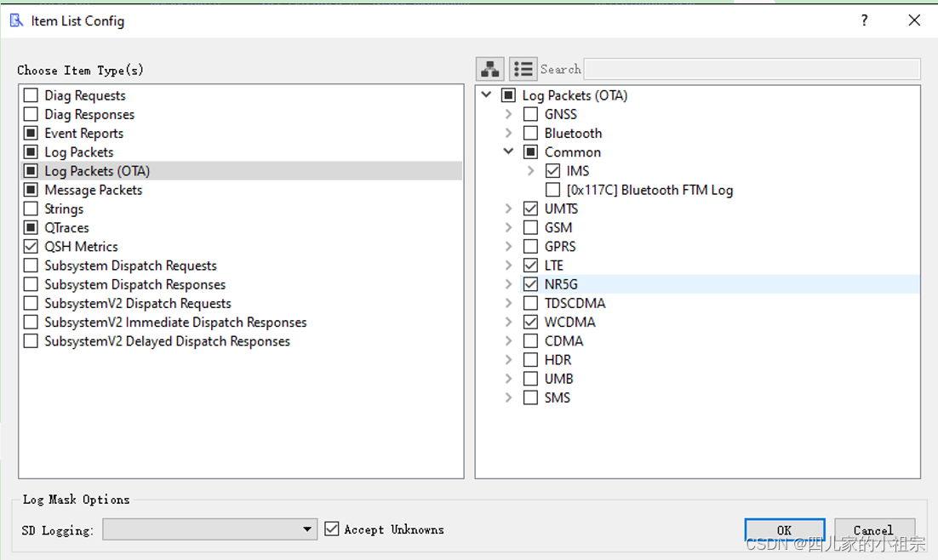The image size is (938, 560).
Task: Uncheck the WCDMA tree checkbox
Action: pos(530,322)
